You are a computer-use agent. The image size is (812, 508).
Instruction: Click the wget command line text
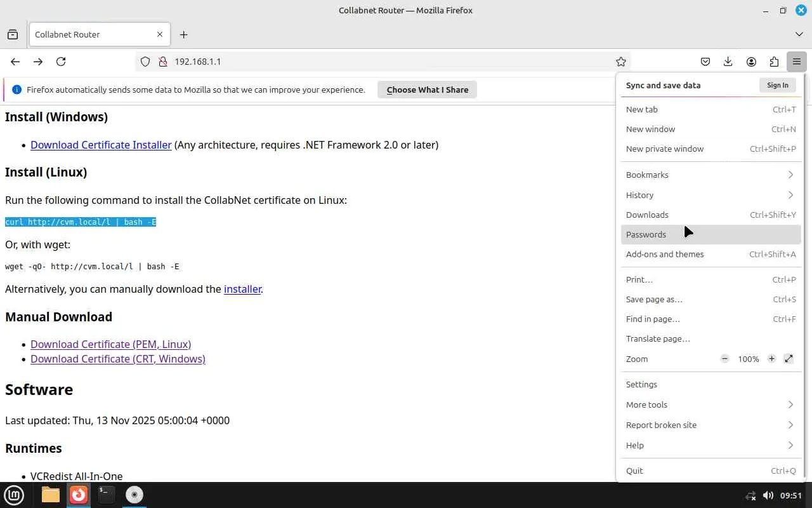[92, 267]
